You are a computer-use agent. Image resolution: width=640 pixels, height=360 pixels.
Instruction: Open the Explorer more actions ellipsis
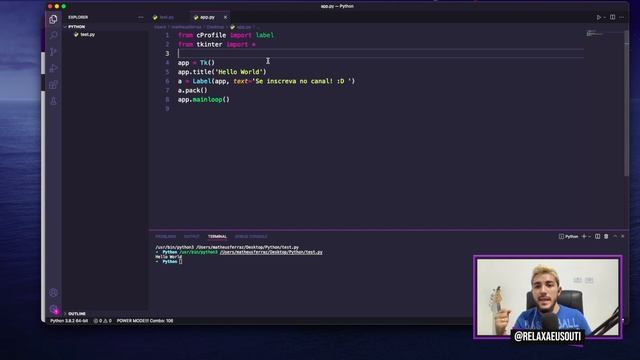coord(141,17)
